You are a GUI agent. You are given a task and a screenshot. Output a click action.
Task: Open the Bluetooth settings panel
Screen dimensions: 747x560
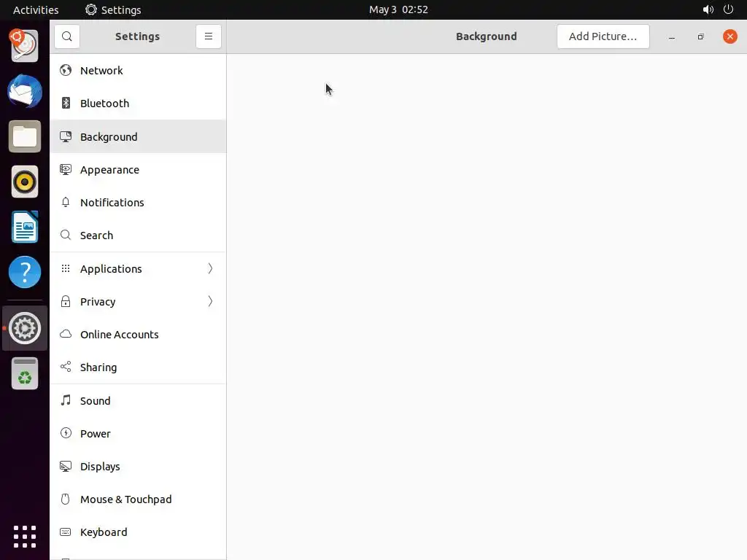click(138, 104)
